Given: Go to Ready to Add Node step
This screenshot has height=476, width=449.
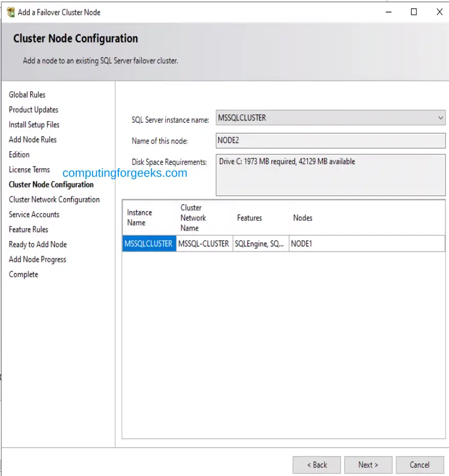Looking at the screenshot, I should (x=37, y=244).
